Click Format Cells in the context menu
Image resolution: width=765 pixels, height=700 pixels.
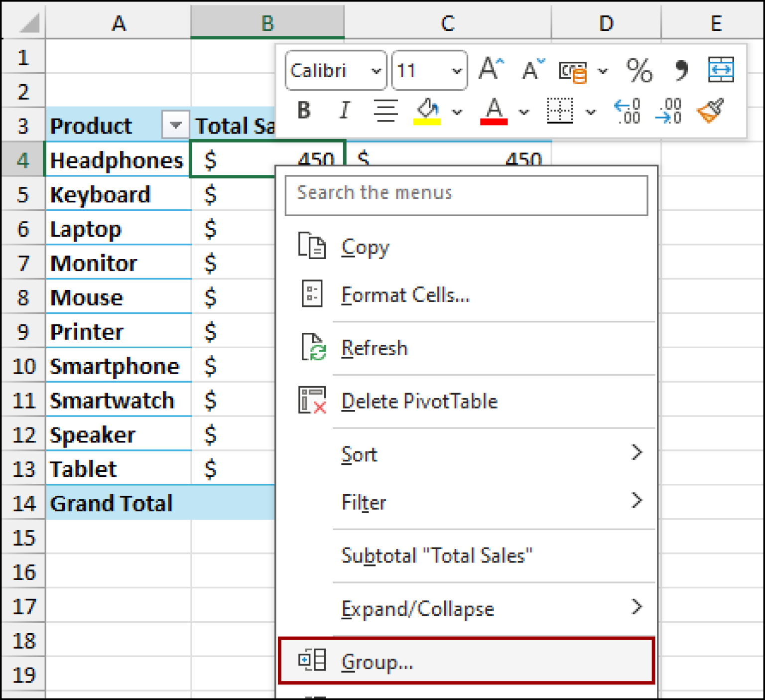[405, 294]
